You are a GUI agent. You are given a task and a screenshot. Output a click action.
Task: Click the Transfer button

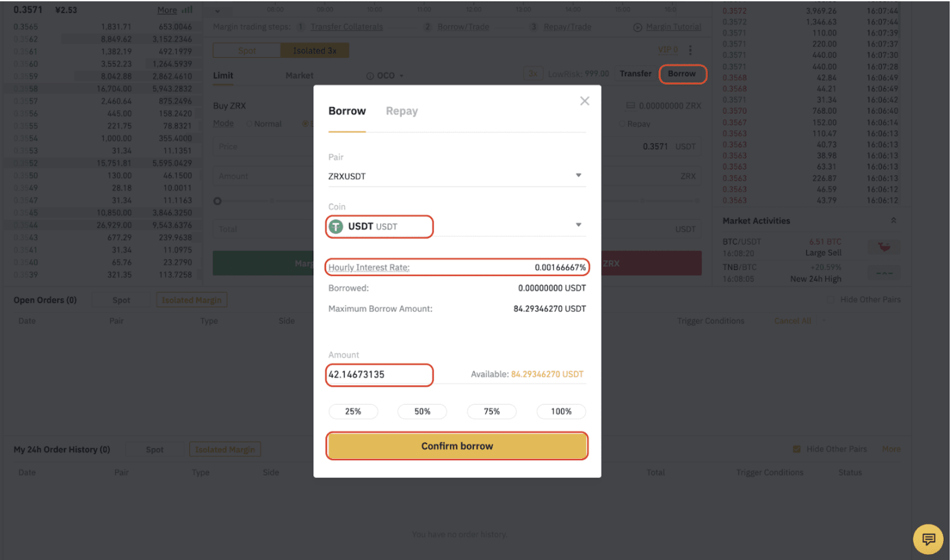[635, 74]
